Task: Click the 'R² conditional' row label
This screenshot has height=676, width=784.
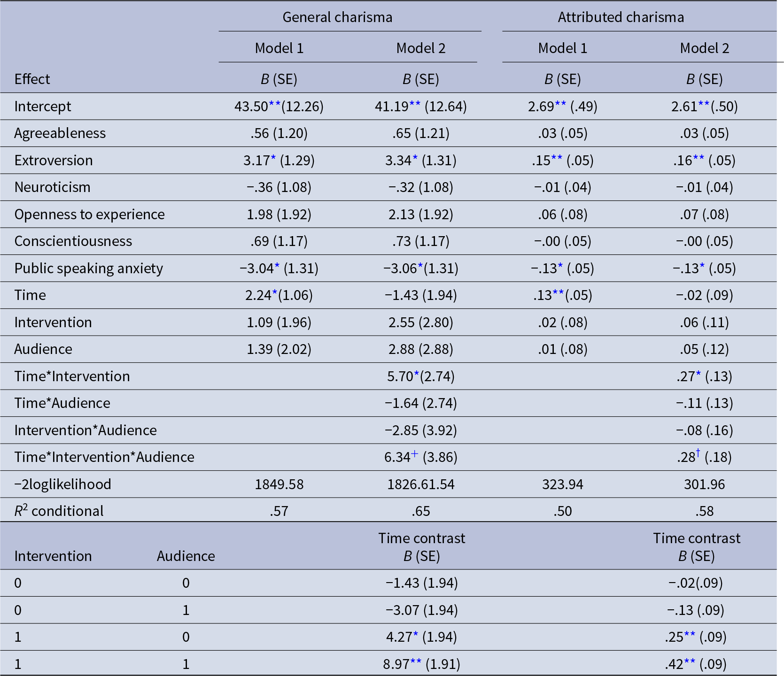Action: tap(59, 511)
